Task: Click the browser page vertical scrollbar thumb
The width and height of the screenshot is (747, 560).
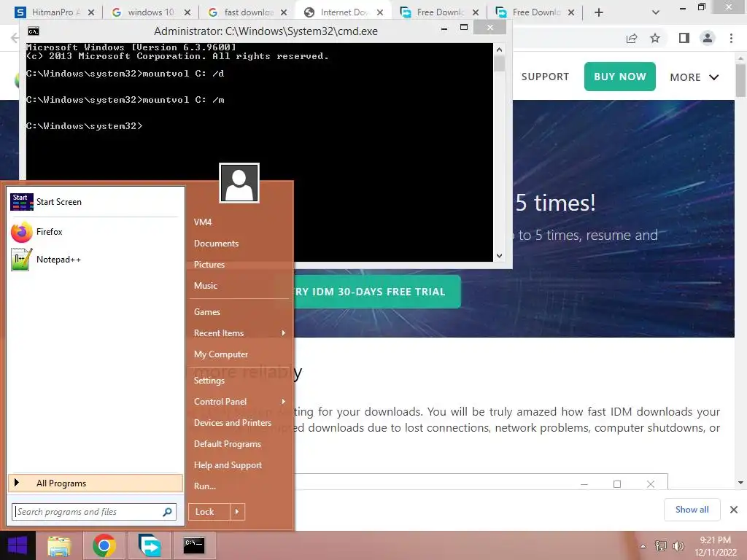Action: (x=741, y=80)
